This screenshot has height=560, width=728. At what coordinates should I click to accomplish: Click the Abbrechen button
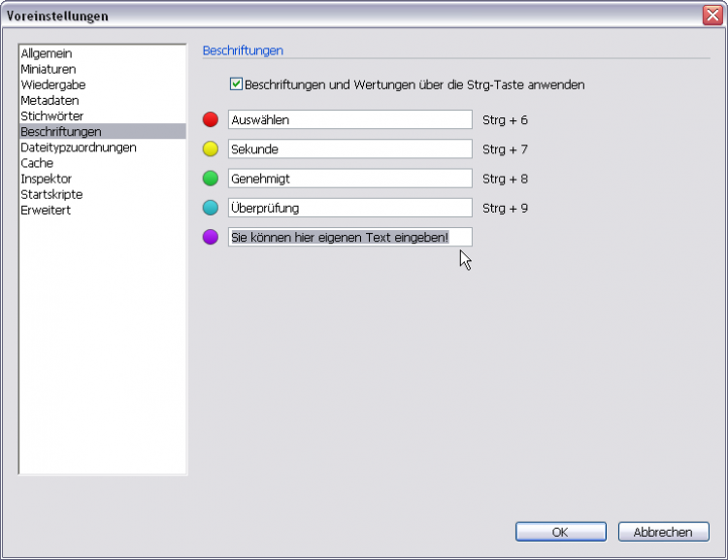[x=663, y=532]
